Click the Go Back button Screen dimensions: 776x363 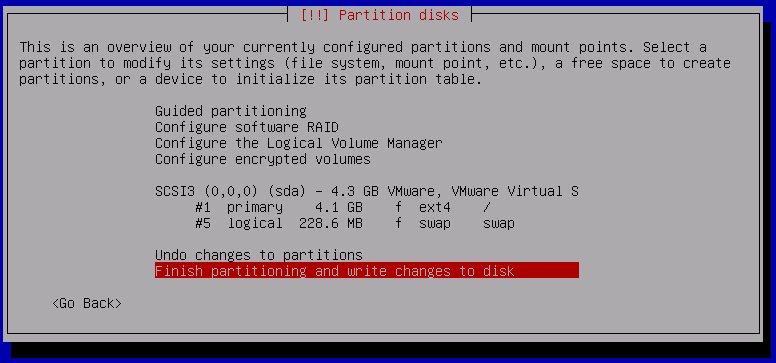[87, 303]
